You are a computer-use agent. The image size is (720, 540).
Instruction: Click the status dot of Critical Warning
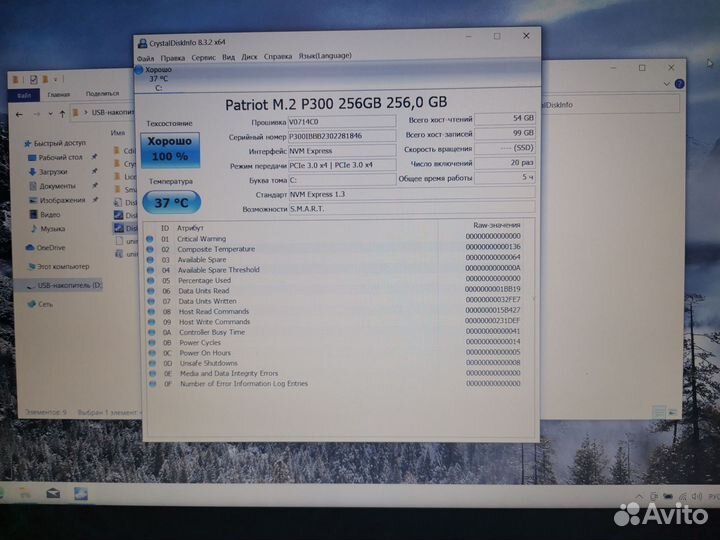pyautogui.click(x=150, y=239)
